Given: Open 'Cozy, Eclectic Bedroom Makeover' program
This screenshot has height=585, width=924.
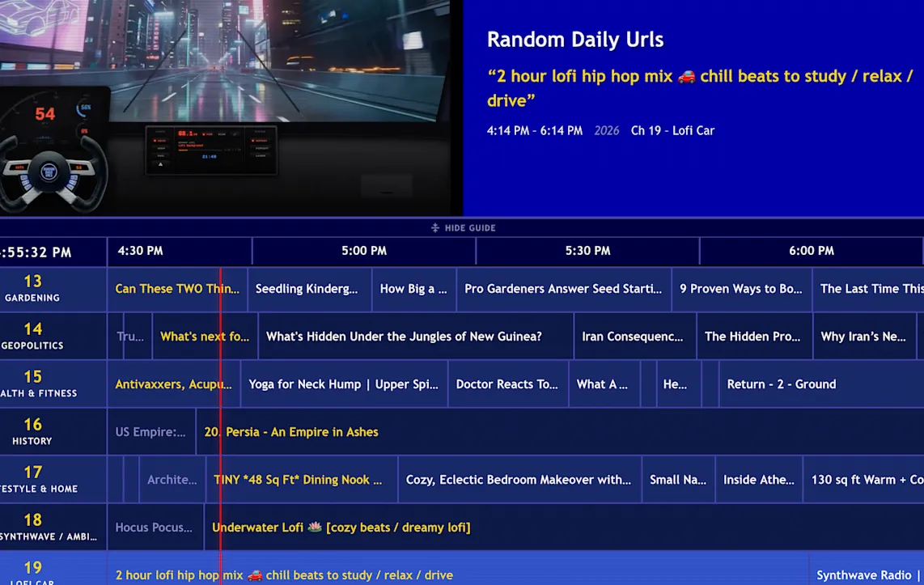Looking at the screenshot, I should pyautogui.click(x=519, y=480).
